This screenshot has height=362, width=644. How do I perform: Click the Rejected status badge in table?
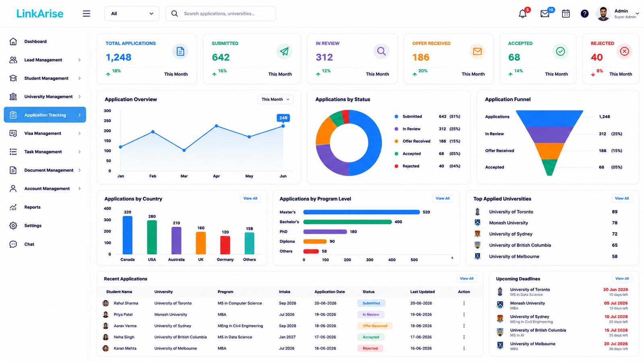click(x=370, y=348)
